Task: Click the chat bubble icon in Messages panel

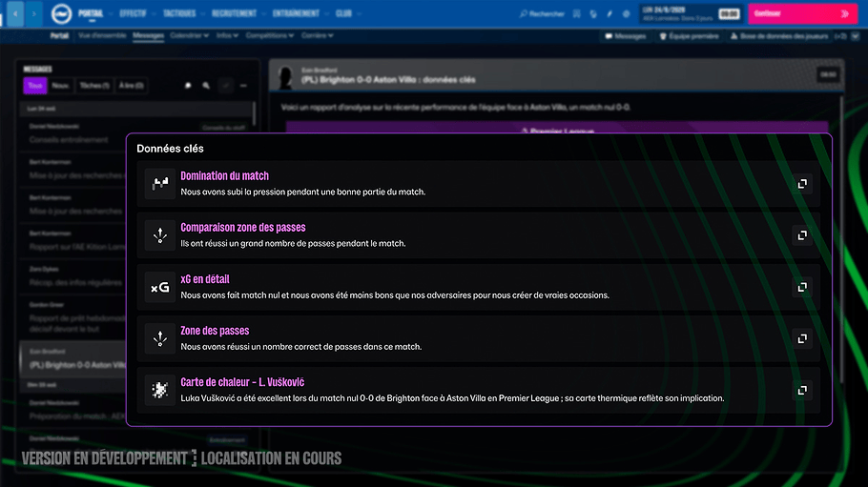Action: 188,86
